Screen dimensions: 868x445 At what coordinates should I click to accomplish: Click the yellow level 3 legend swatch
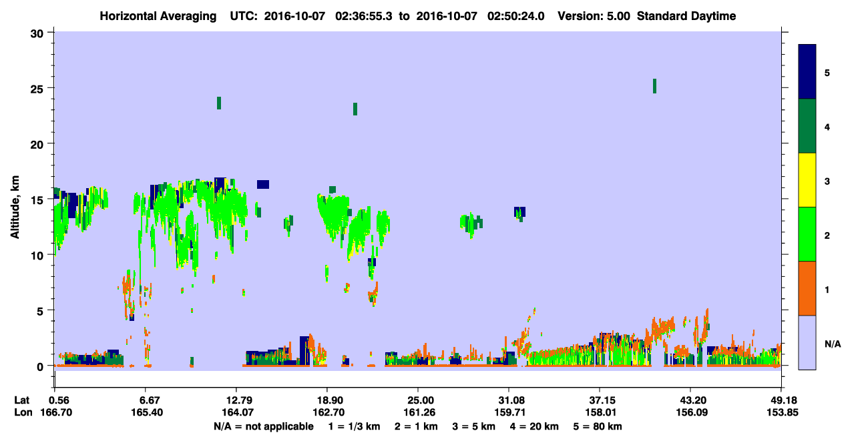807,180
